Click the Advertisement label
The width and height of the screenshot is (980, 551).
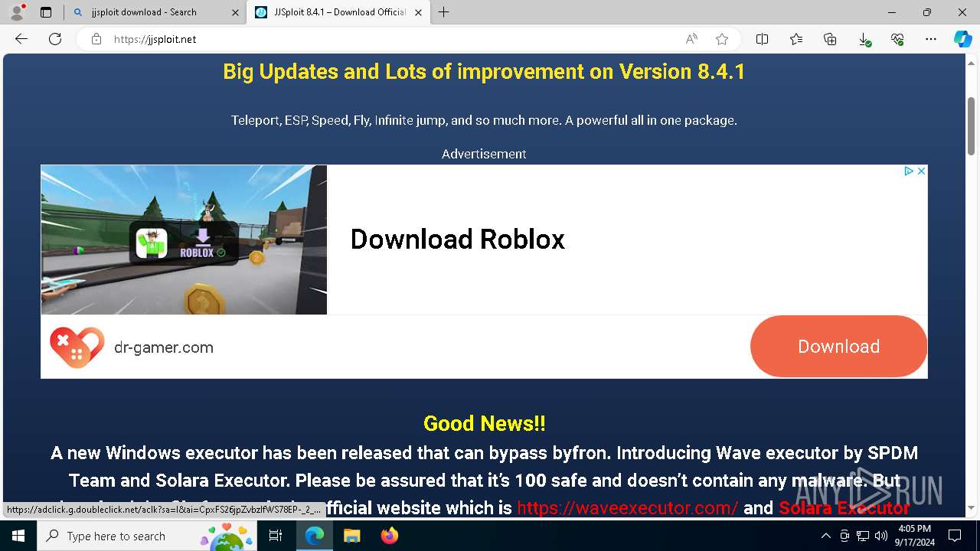484,154
